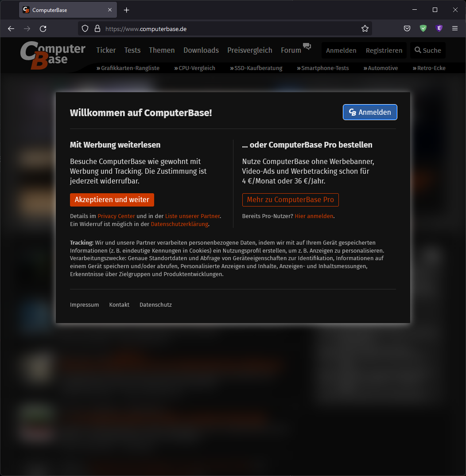Open the forum chat bubble icon
This screenshot has height=476, width=466.
pos(307,46)
